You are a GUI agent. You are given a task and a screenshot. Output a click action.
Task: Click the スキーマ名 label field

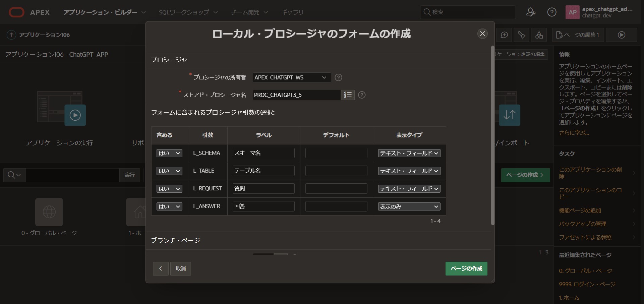tap(264, 153)
